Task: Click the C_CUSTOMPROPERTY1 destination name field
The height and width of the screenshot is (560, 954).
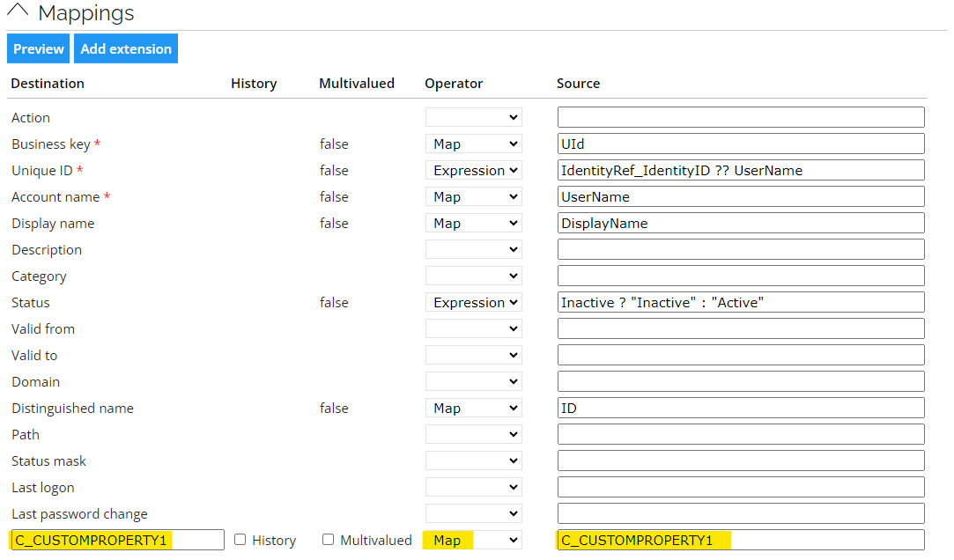Action: coord(117,540)
